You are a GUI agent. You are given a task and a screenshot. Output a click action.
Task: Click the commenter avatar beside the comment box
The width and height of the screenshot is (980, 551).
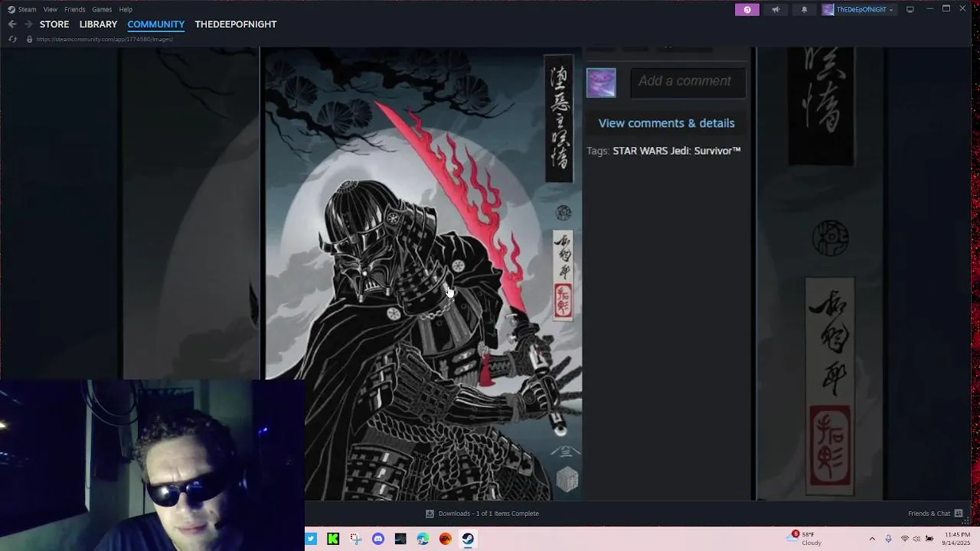click(601, 83)
